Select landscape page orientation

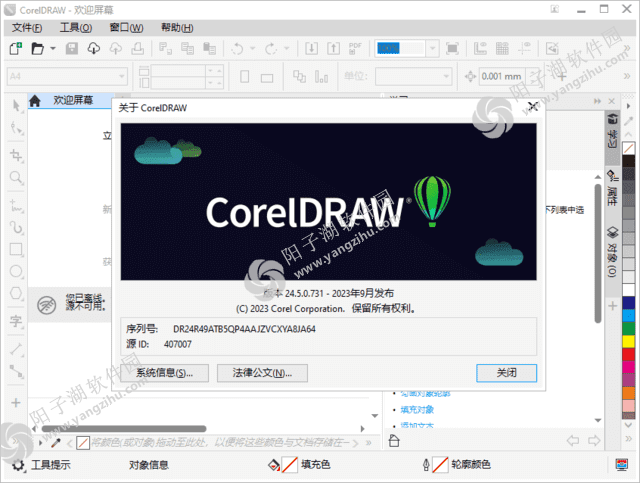(267, 77)
